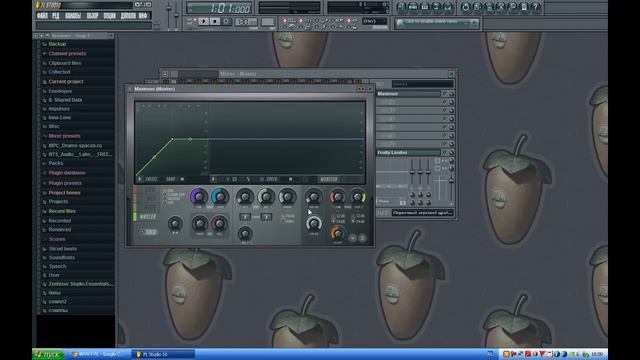Viewport: 640px width, 360px height.
Task: Open the Project bones folder in the browser
Action: 64,193
